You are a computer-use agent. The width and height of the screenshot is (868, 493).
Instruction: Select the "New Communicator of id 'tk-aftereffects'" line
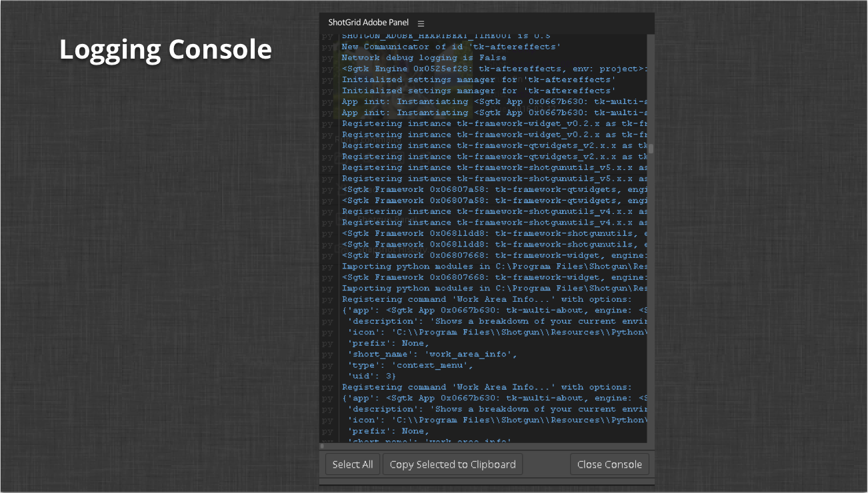coord(451,47)
